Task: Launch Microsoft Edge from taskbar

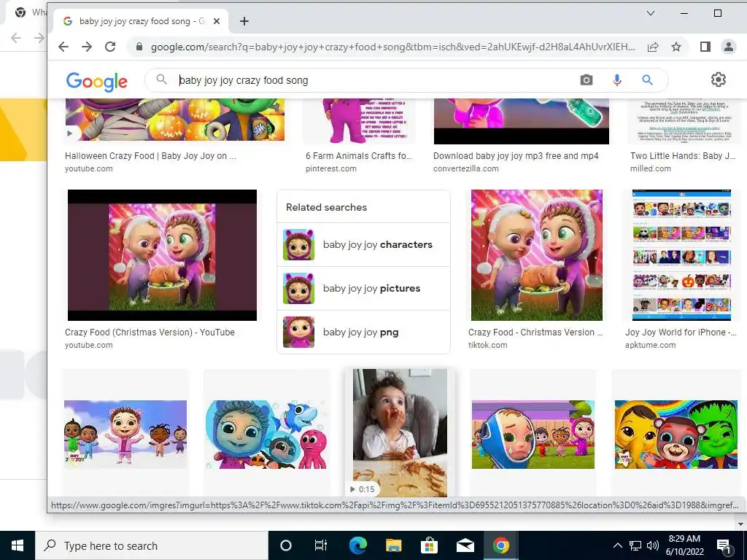Action: point(357,545)
